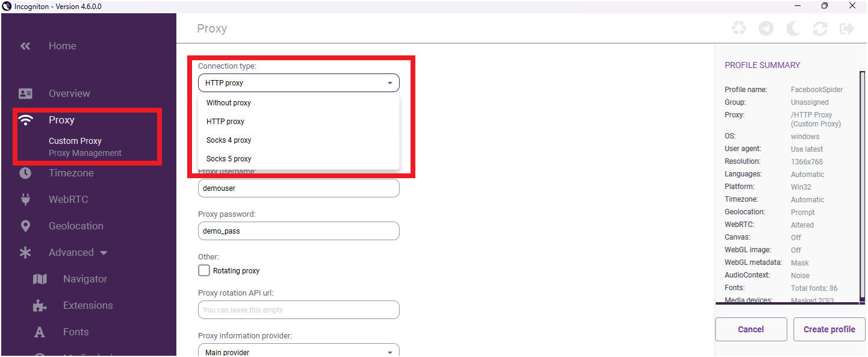The width and height of the screenshot is (868, 357).
Task: Click the 1366x768 resolution value
Action: [x=807, y=162]
